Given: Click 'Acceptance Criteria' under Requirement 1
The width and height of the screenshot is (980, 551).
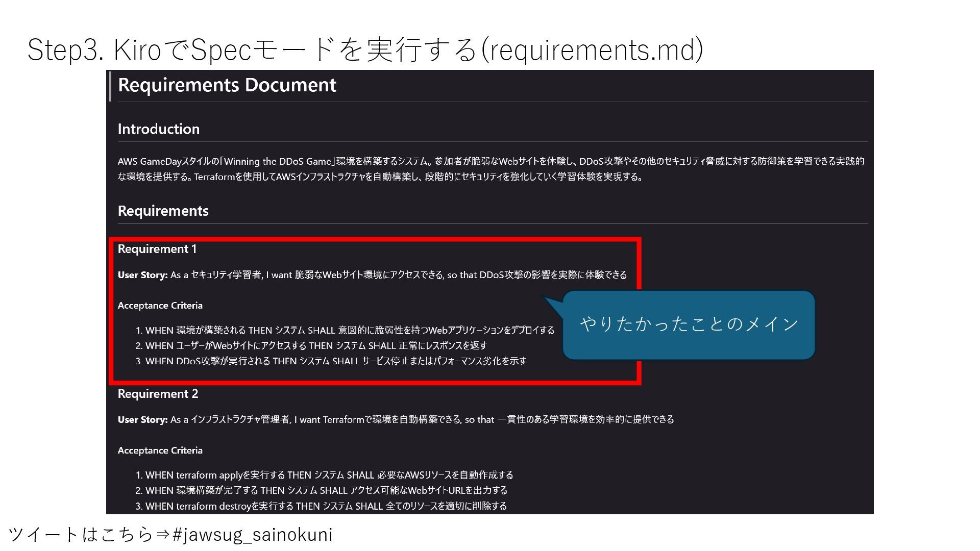Looking at the screenshot, I should click(x=160, y=306).
